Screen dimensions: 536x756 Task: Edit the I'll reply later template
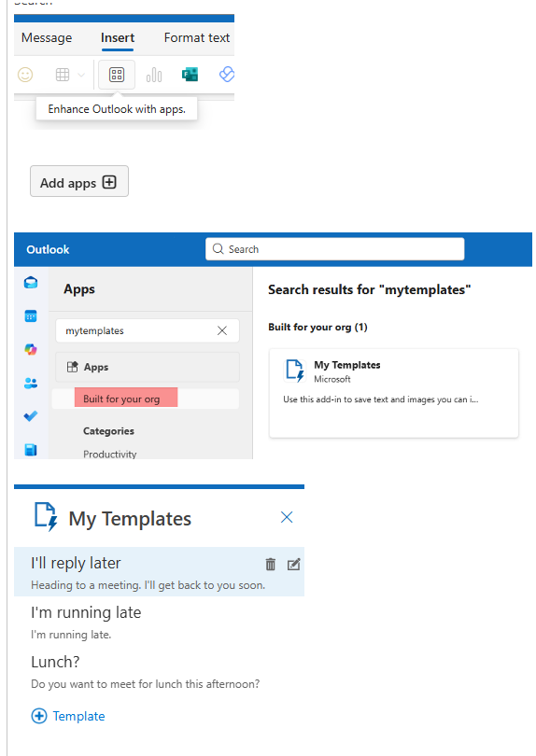(294, 564)
